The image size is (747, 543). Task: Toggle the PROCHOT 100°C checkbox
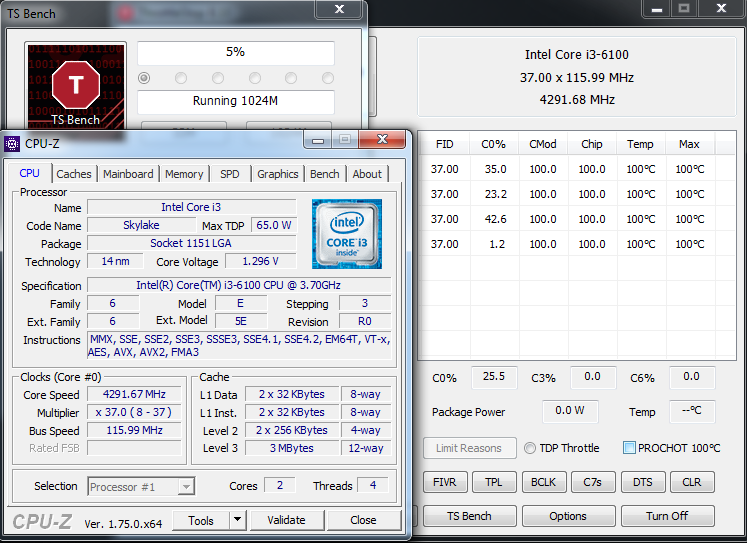point(629,448)
